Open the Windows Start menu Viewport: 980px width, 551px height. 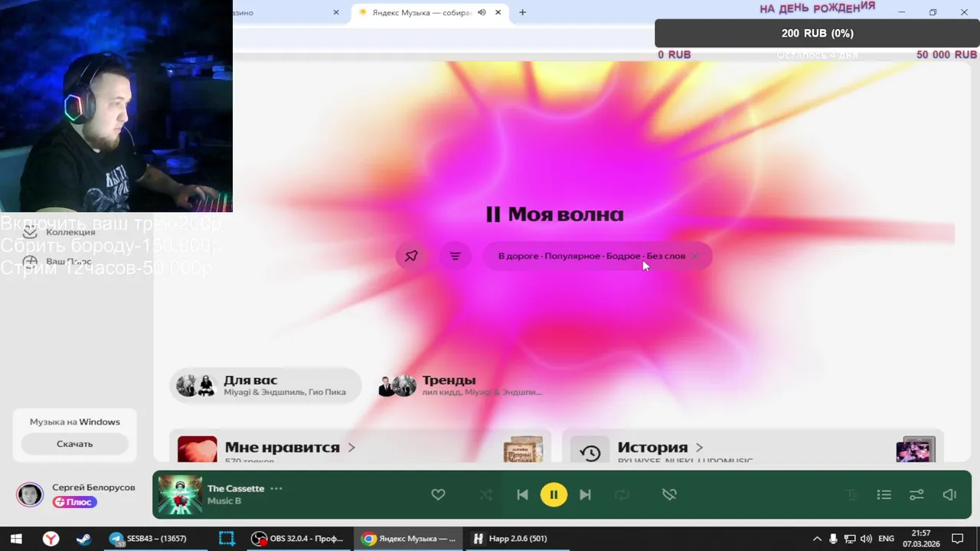pyautogui.click(x=15, y=539)
